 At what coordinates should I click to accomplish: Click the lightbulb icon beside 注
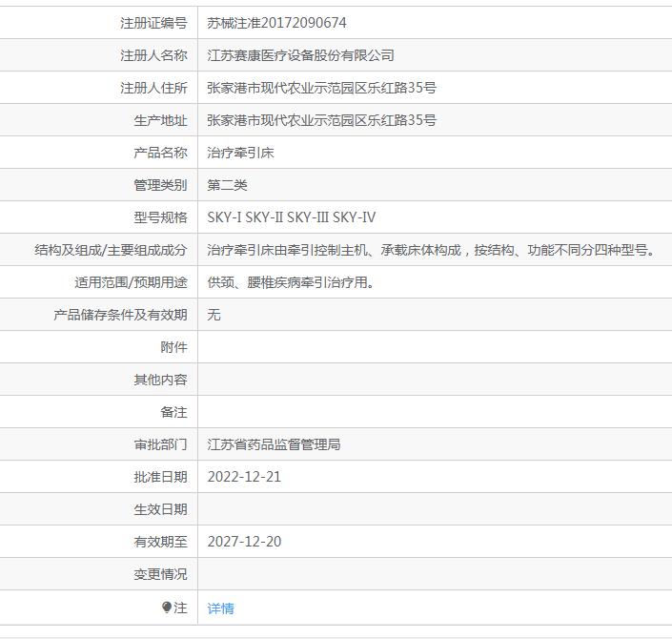tap(167, 607)
